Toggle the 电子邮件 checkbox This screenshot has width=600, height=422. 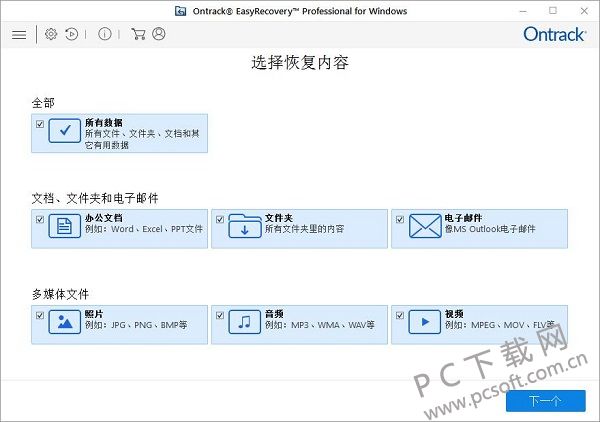click(x=400, y=219)
